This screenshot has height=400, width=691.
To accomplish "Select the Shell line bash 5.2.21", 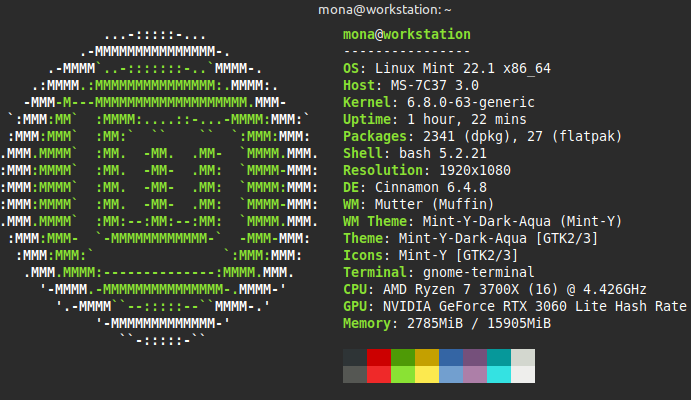I will (415, 153).
